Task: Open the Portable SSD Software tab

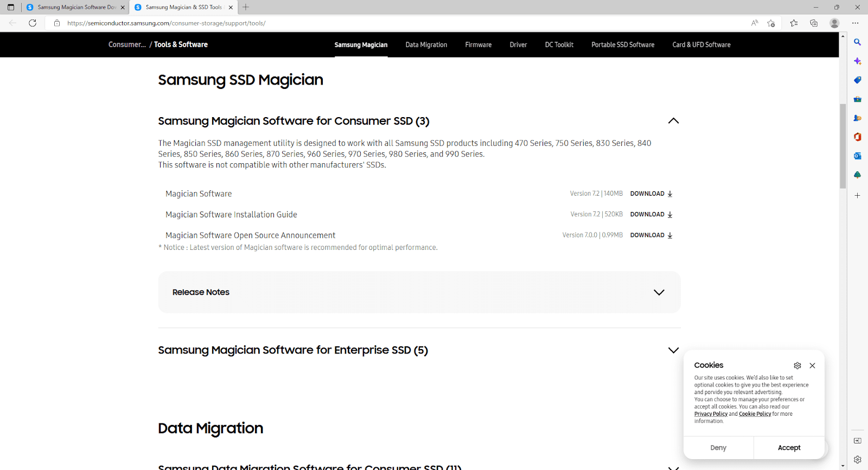Action: tap(622, 45)
